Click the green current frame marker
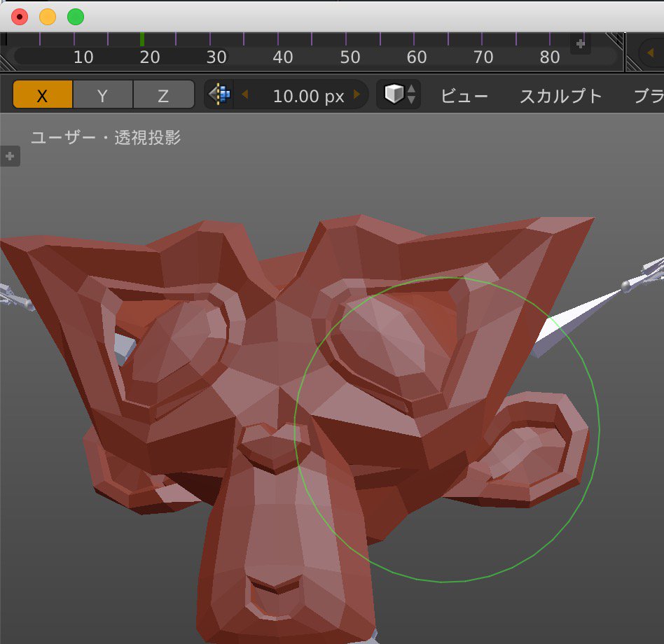The image size is (664, 644). (x=142, y=39)
